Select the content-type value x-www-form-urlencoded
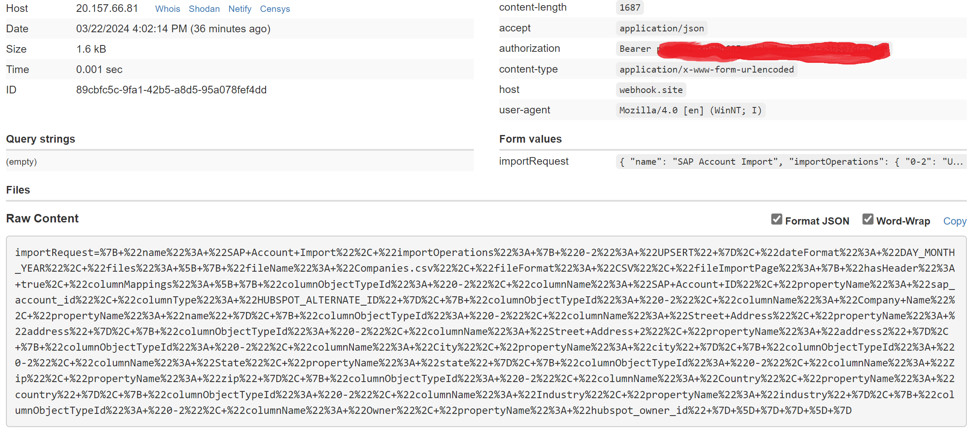Image resolution: width=980 pixels, height=433 pixels. click(x=706, y=69)
